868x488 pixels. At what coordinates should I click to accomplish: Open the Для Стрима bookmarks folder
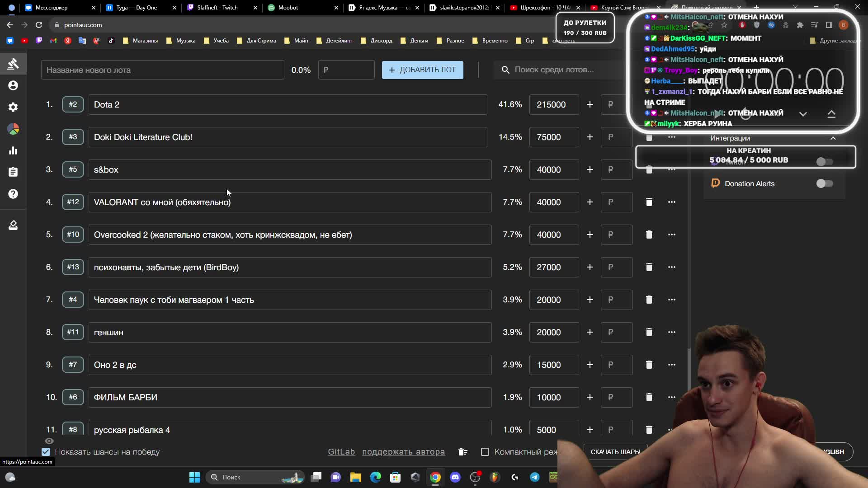[257, 41]
